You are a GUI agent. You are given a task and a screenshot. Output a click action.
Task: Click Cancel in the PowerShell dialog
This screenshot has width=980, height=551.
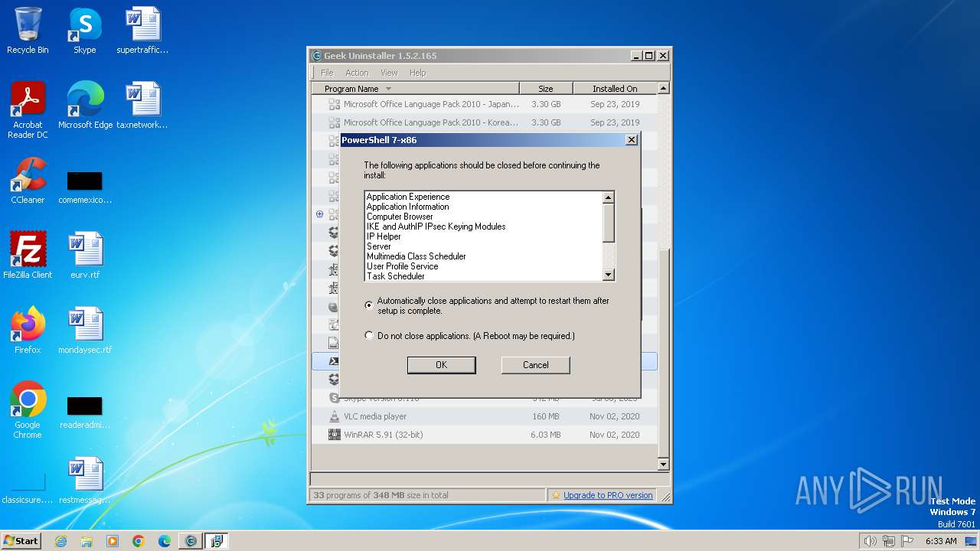click(x=536, y=365)
